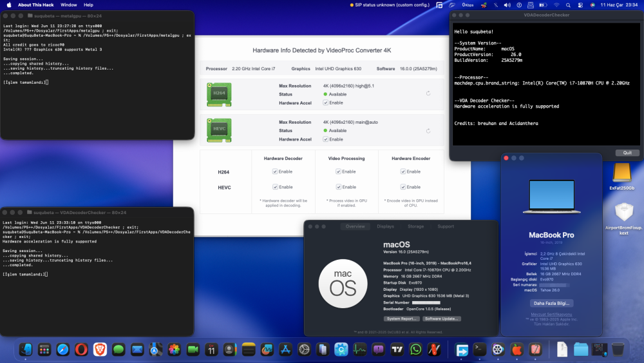Open Calendar showing 11 in the Dock
This screenshot has height=363, width=644.
211,349
